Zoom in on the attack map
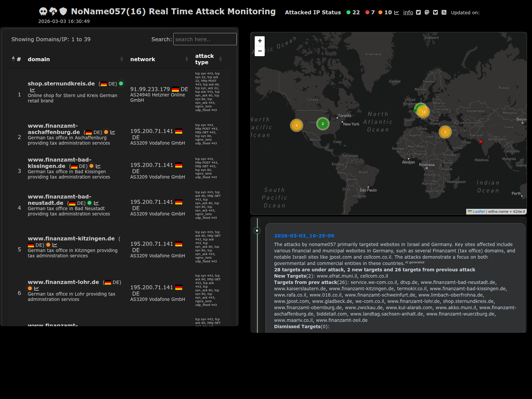532x399 pixels. coord(260,41)
